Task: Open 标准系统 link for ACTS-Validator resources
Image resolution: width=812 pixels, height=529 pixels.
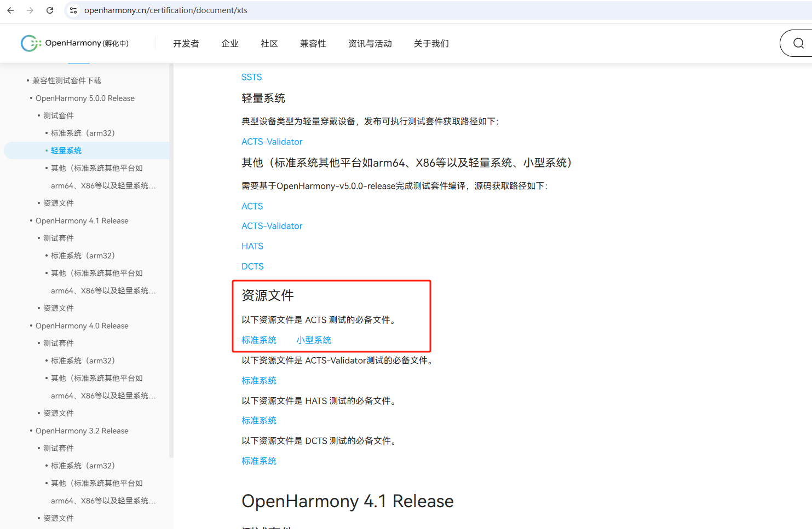Action: pyautogui.click(x=259, y=381)
